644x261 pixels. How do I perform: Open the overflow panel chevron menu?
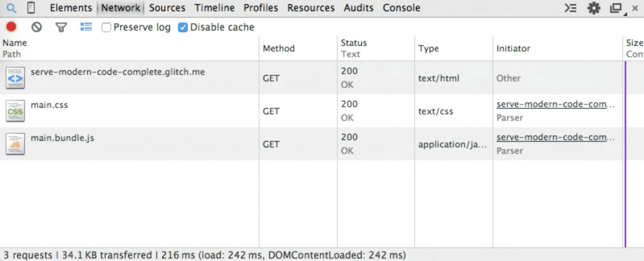571,8
